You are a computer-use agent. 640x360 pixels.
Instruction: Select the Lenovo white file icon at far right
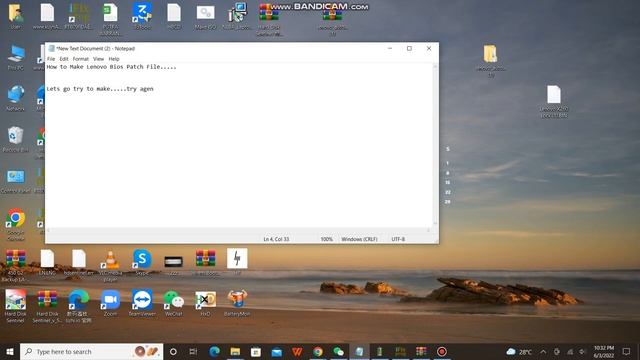tap(554, 101)
